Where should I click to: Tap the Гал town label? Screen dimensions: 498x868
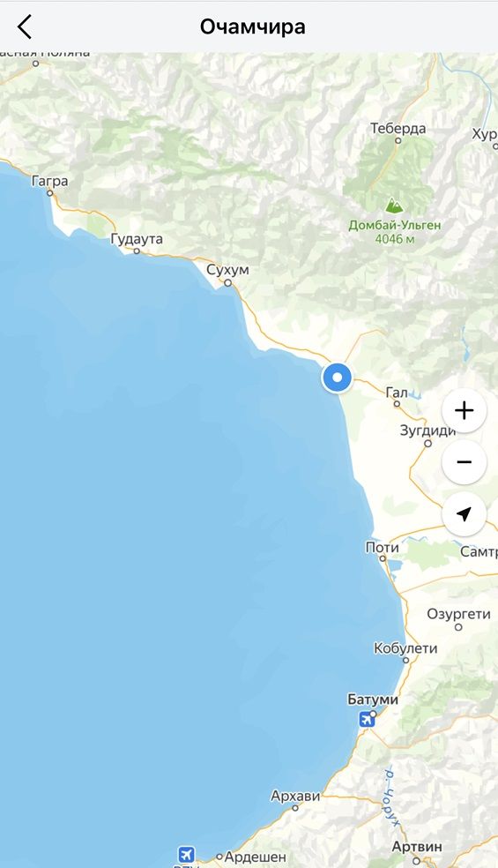tap(396, 392)
